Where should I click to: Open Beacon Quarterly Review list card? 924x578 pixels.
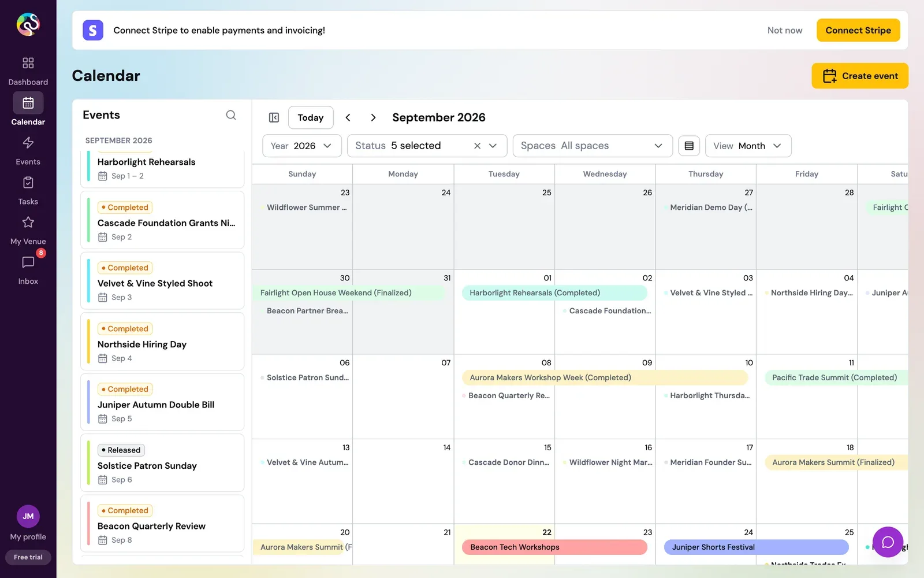162,524
